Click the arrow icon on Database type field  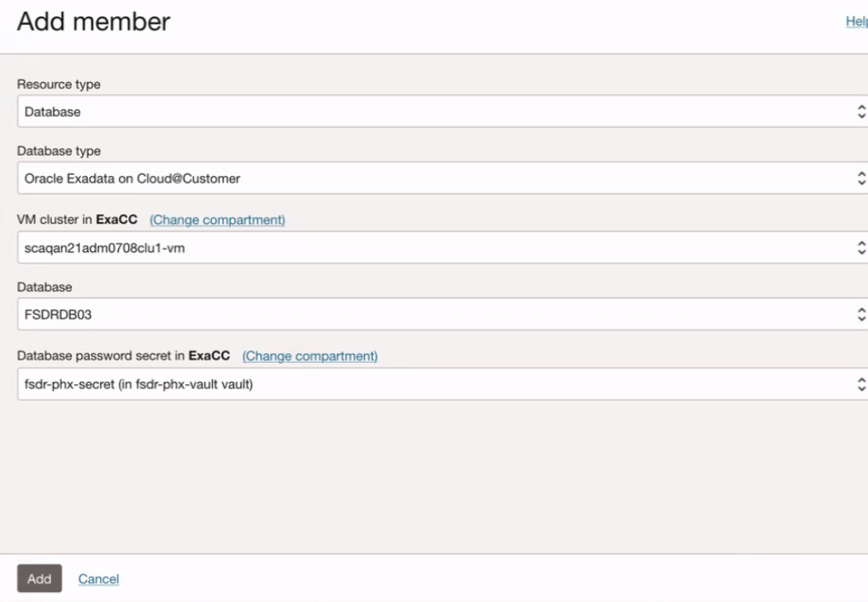(x=861, y=178)
